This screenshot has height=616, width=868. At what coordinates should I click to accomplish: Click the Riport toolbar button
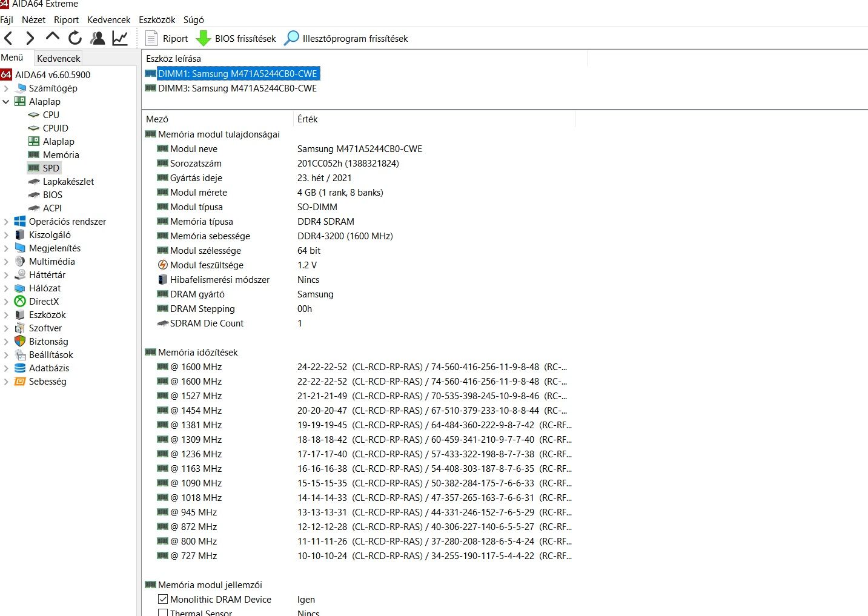(x=167, y=38)
